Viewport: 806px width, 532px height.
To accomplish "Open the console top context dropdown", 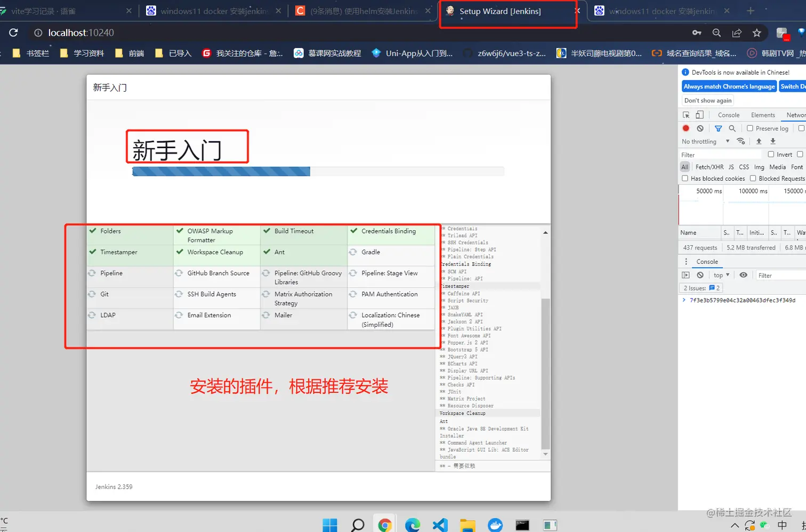I will 721,275.
